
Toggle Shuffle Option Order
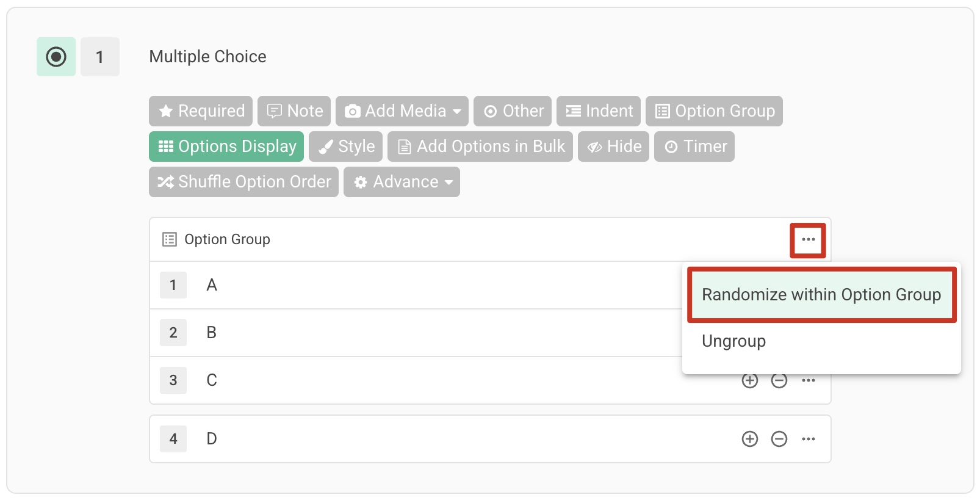pos(243,182)
